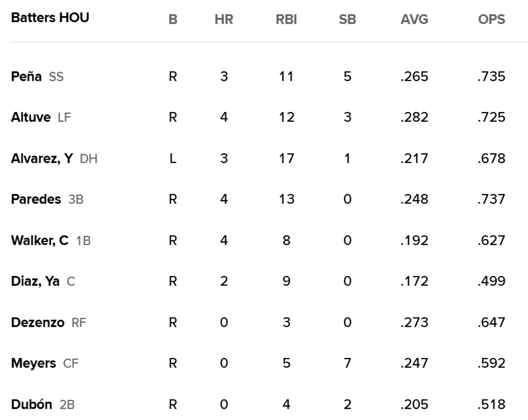Click the SB column header
This screenshot has width=528, height=420.
(x=347, y=20)
